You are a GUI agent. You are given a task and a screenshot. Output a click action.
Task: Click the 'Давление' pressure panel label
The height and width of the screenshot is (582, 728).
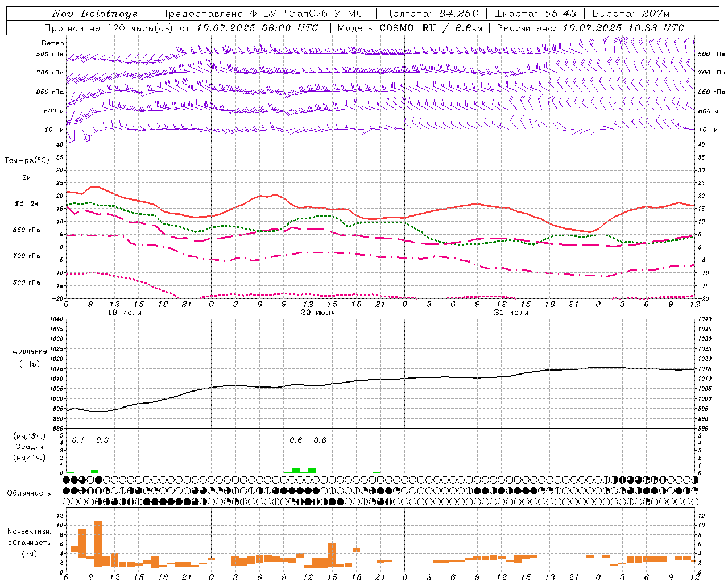coord(30,351)
